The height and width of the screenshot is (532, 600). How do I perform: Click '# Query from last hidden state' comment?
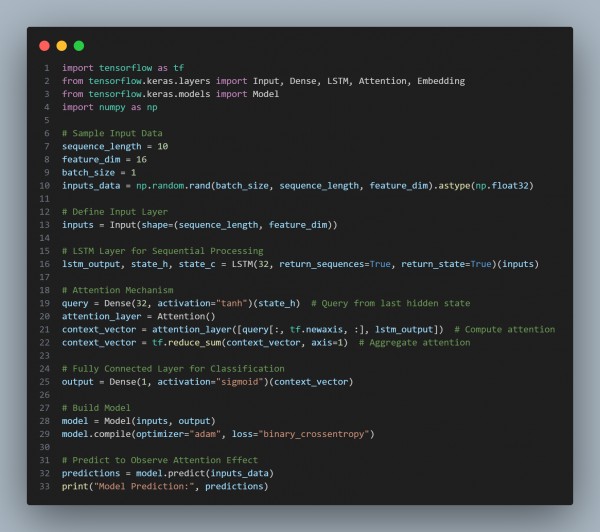(390, 304)
